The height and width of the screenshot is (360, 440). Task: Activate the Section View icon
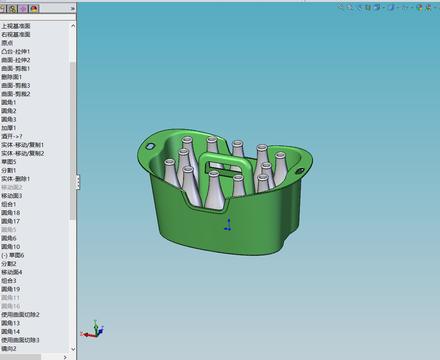pos(368,7)
